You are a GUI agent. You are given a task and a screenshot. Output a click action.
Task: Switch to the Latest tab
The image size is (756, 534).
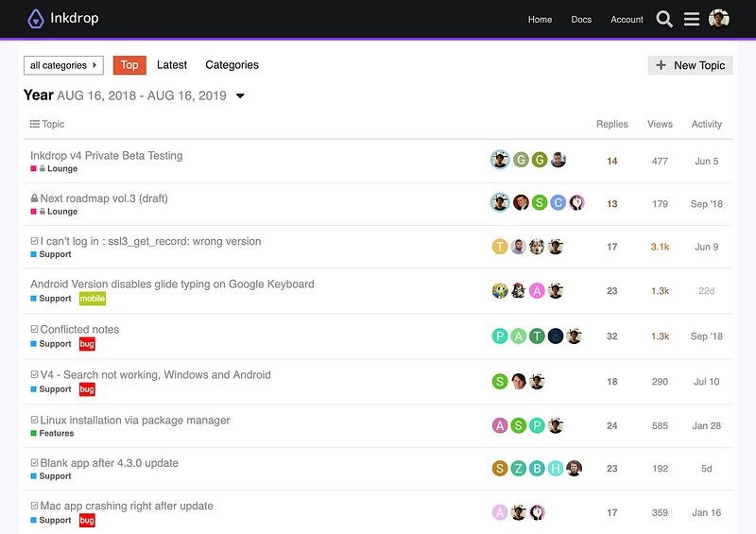coord(172,65)
